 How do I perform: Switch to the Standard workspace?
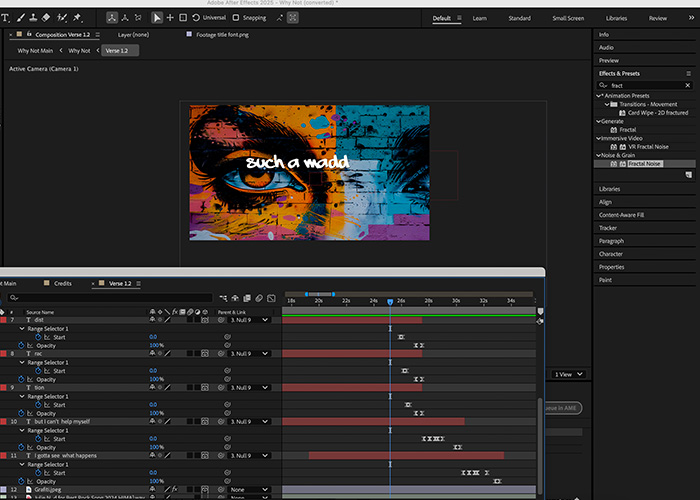[520, 18]
